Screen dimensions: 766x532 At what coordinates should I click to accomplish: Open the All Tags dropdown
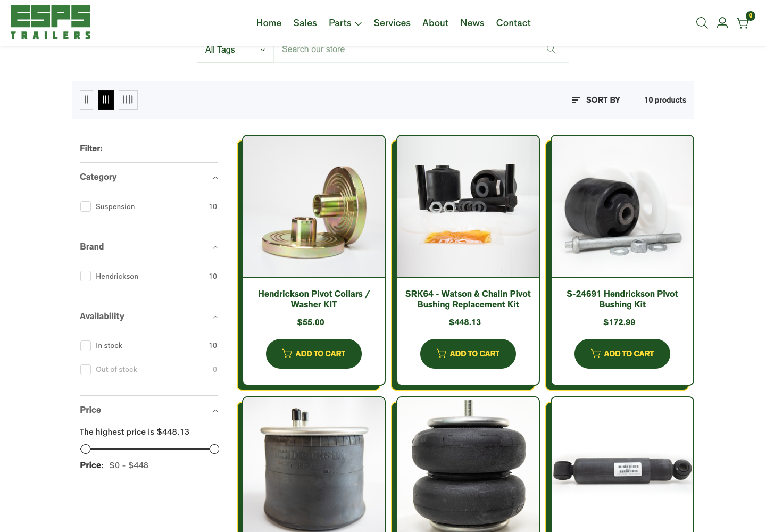pyautogui.click(x=235, y=49)
